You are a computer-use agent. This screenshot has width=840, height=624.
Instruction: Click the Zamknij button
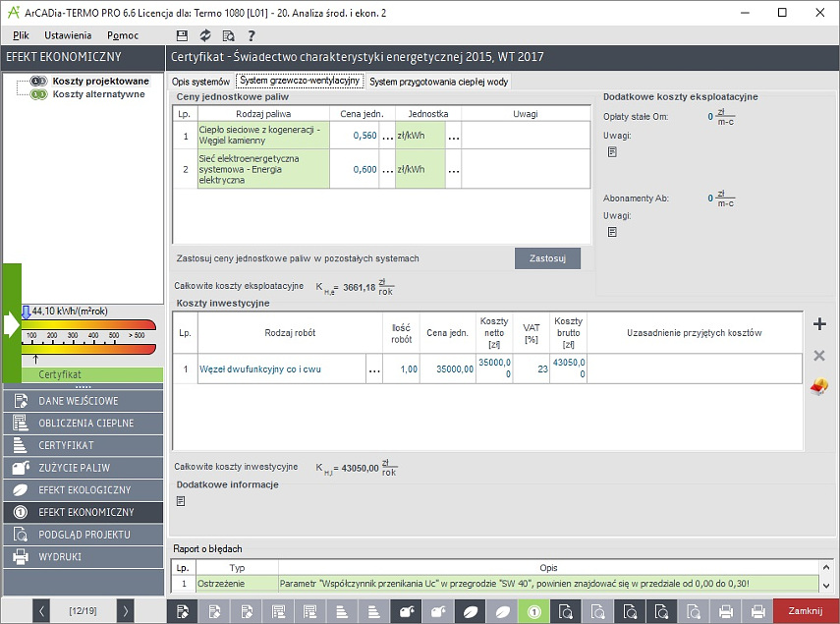pyautogui.click(x=806, y=611)
